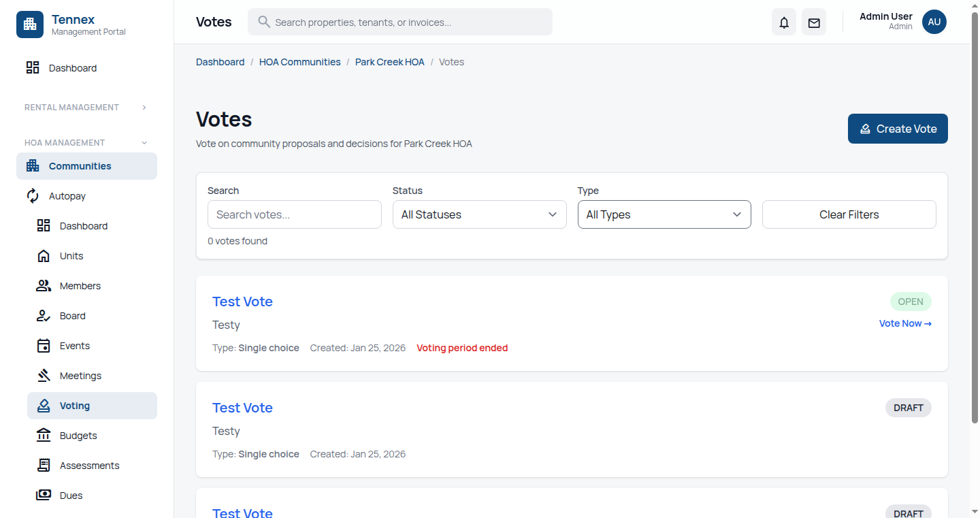
Task: Click the Units house icon in sidebar
Action: pyautogui.click(x=44, y=256)
